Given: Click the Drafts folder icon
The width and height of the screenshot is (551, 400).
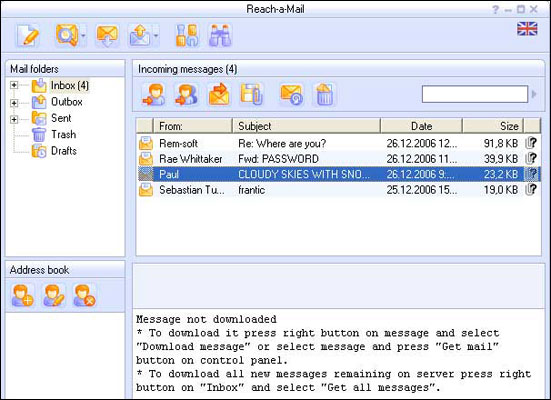Looking at the screenshot, I should pyautogui.click(x=39, y=151).
